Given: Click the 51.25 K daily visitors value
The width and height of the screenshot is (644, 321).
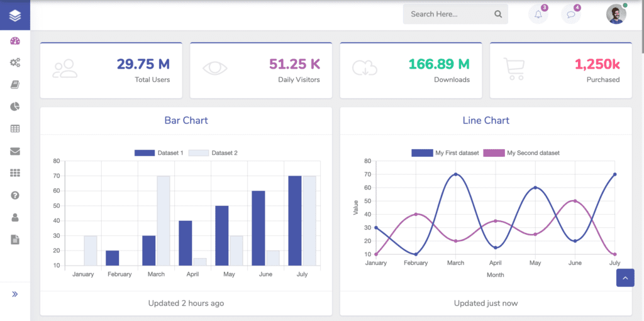Looking at the screenshot, I should (294, 64).
